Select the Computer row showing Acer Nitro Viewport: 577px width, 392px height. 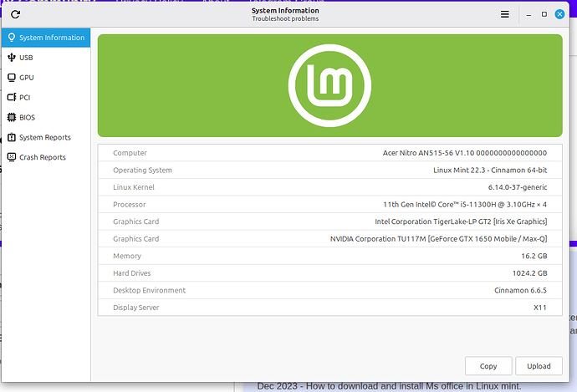pyautogui.click(x=329, y=153)
